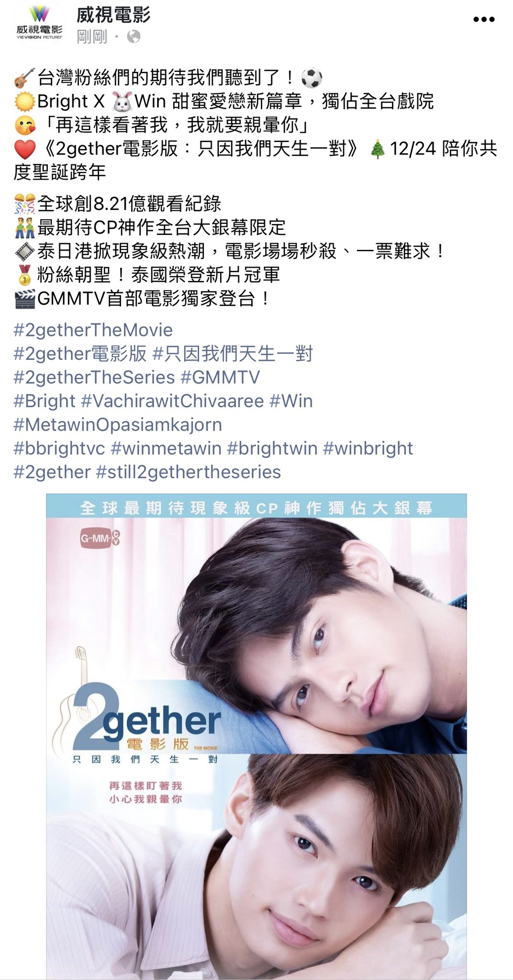Open the #2getherTheMovie hashtag

[x=93, y=330]
